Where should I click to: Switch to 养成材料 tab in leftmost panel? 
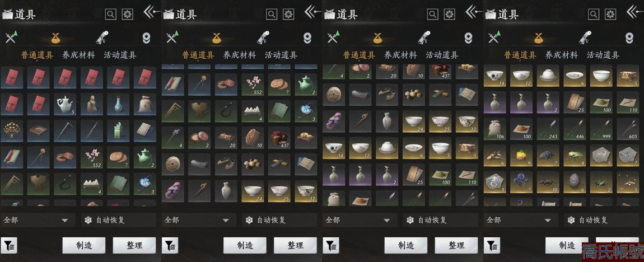(78, 55)
